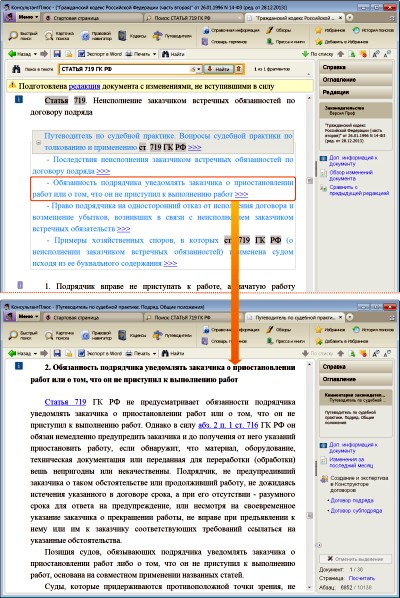Collapse the Путеводитель по судебной практике block
The width and height of the screenshot is (400, 598).
coord(38,142)
